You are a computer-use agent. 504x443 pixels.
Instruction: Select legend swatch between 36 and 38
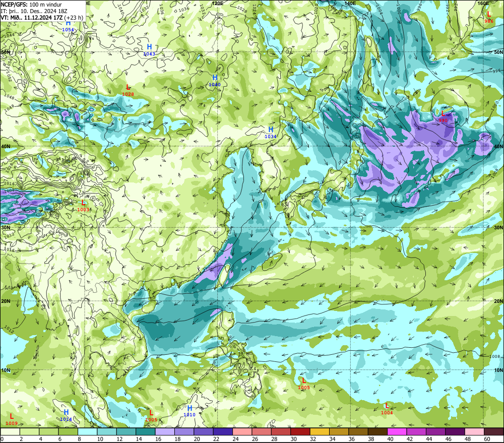coord(358,432)
